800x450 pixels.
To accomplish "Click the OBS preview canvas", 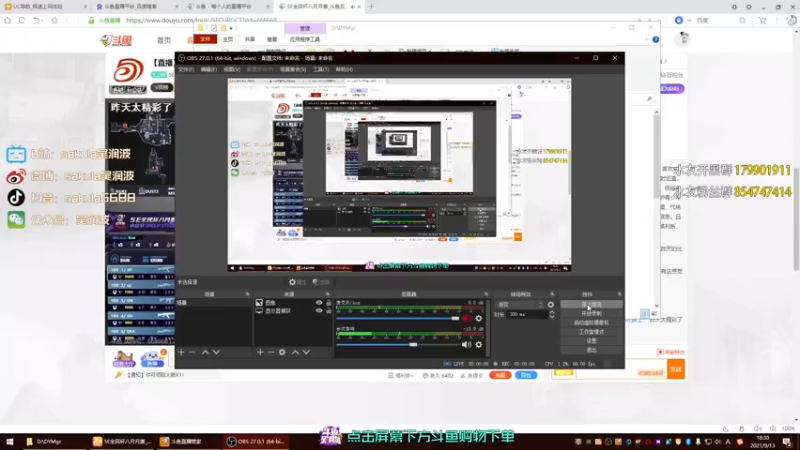I will coord(399,174).
